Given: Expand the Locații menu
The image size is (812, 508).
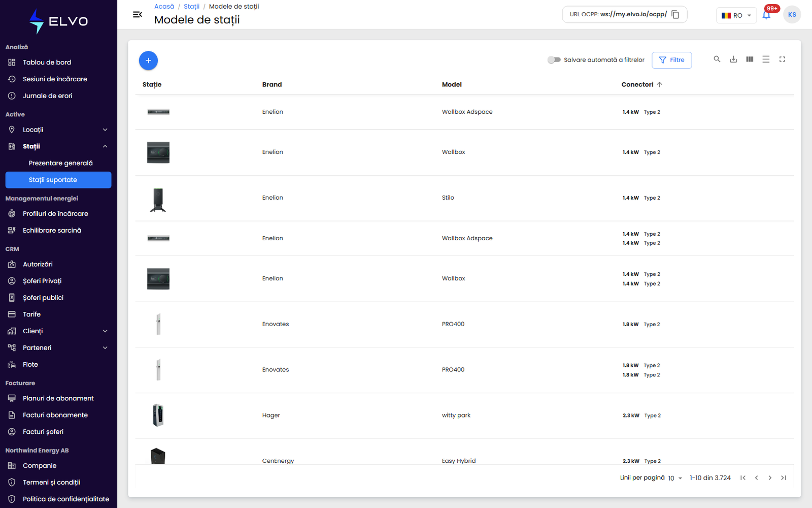Looking at the screenshot, I should [x=58, y=130].
